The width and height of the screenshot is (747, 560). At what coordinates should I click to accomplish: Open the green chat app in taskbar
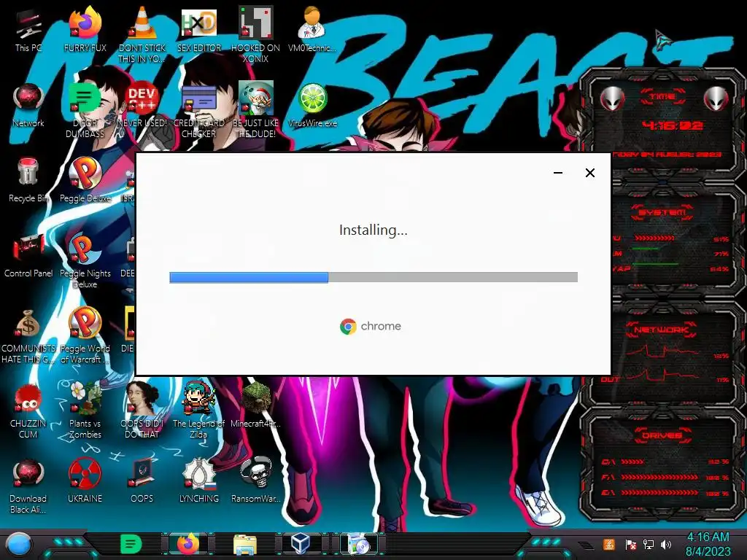coord(131,544)
